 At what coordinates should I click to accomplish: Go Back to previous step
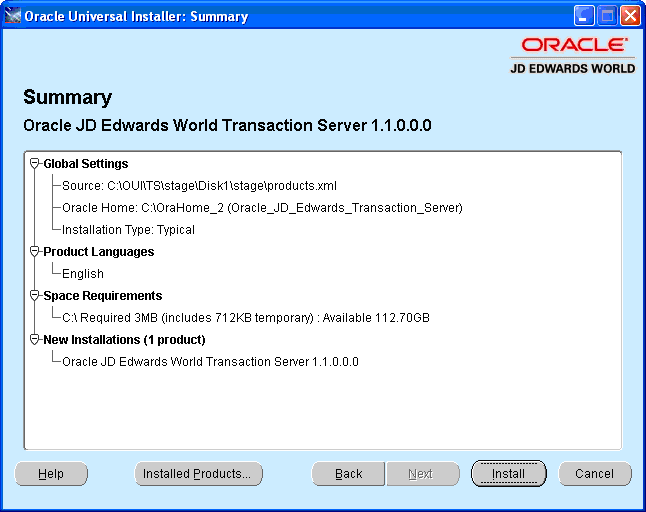point(348,474)
